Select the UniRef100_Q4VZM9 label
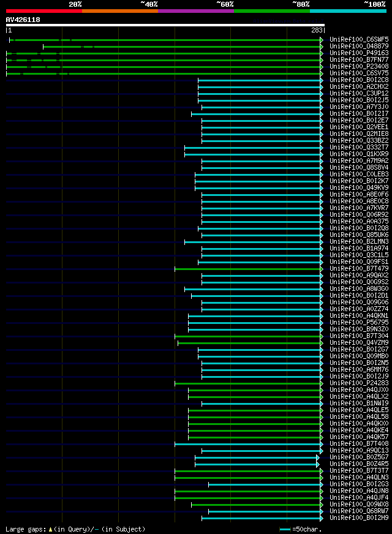This screenshot has height=534, width=392. point(359,343)
